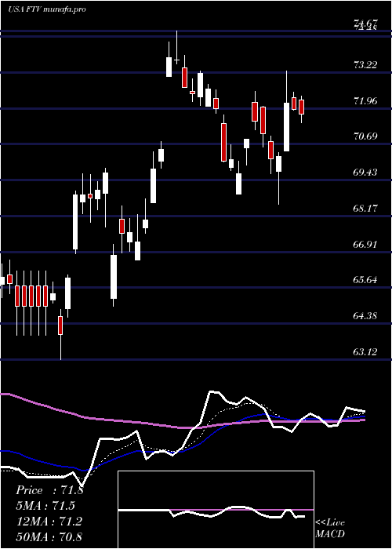Click the '<<Live MACD' label
The width and height of the screenshot is (392, 549).
[330, 529]
